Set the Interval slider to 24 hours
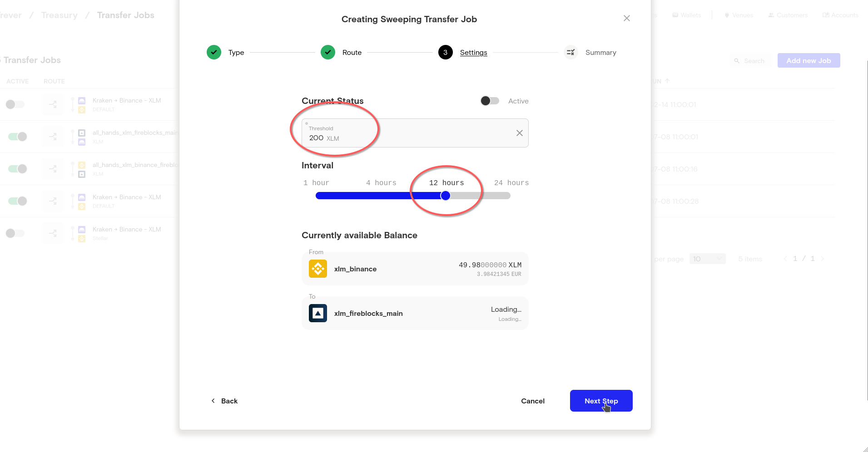This screenshot has height=452, width=868. (x=509, y=196)
